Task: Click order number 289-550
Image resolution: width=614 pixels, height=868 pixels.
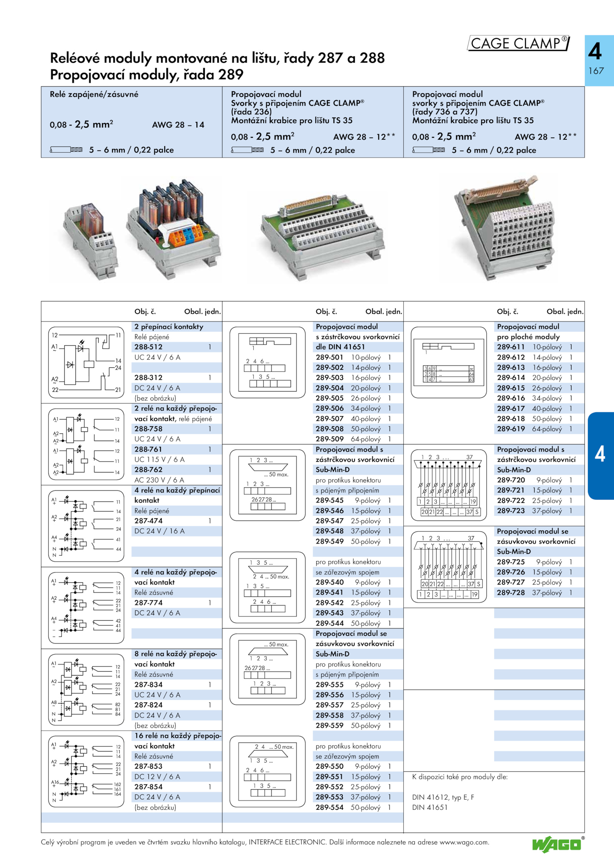Action: pyautogui.click(x=330, y=766)
